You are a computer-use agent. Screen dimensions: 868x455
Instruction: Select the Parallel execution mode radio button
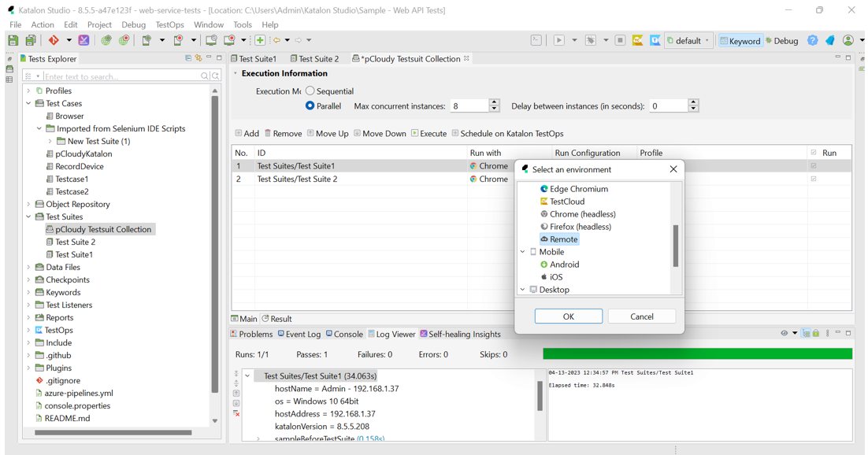point(310,105)
